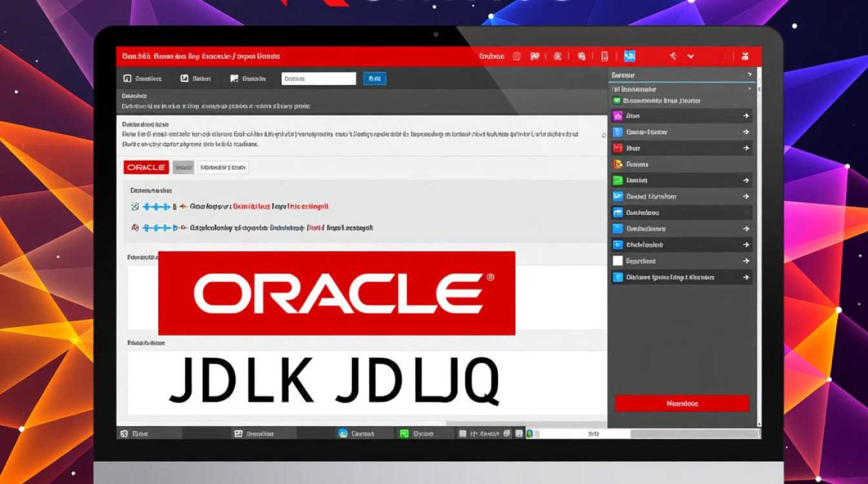Click the blue square icon in red header
The image size is (868, 484).
(630, 56)
